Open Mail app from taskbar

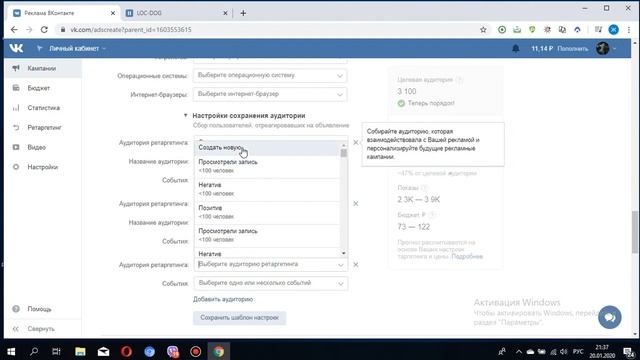(x=103, y=351)
